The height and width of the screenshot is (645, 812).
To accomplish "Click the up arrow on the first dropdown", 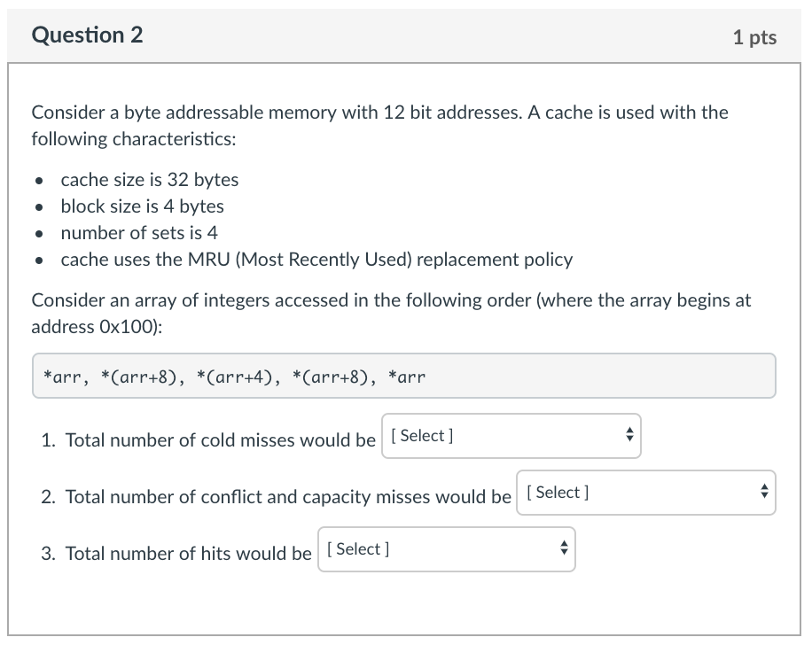I will (628, 431).
